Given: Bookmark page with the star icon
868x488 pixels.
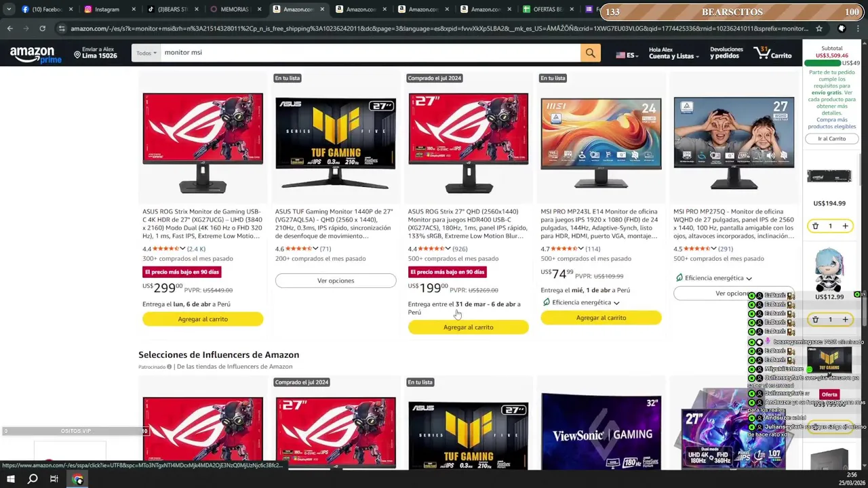Looking at the screenshot, I should coord(819,28).
